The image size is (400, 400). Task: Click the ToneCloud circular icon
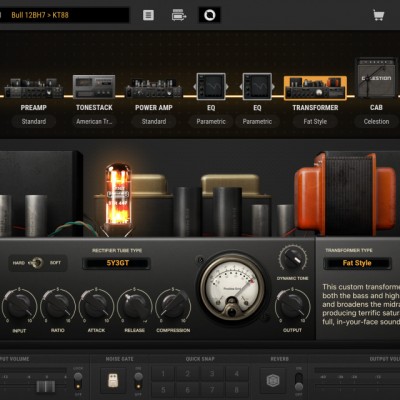pyautogui.click(x=209, y=15)
